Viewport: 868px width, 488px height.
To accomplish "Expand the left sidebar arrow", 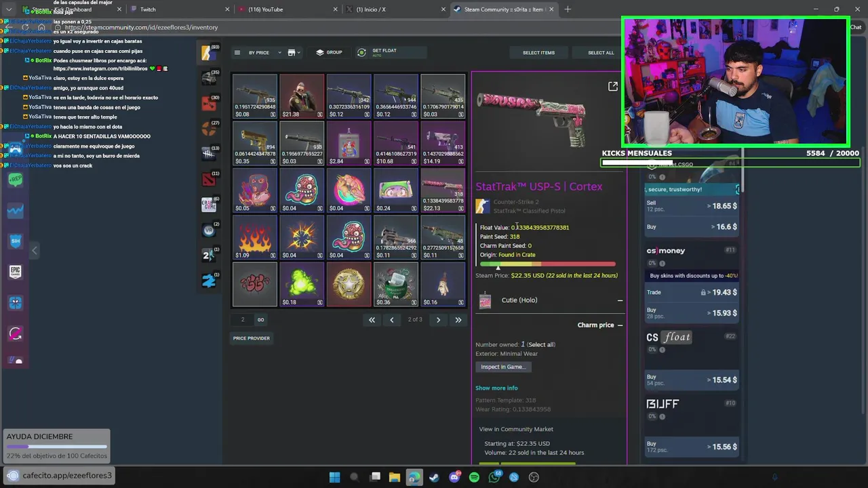I will [35, 251].
